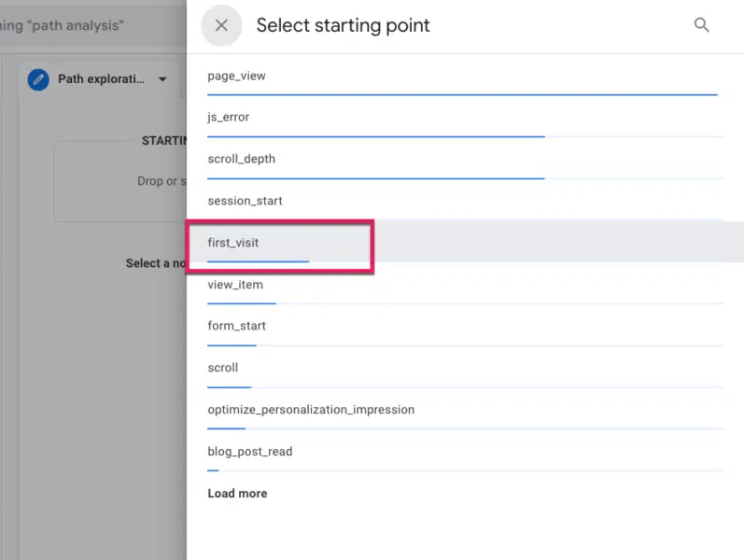Click the starting point drop zone

click(x=121, y=181)
